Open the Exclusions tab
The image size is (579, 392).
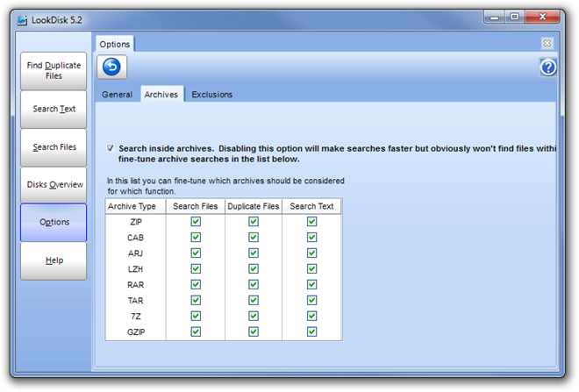[212, 95]
